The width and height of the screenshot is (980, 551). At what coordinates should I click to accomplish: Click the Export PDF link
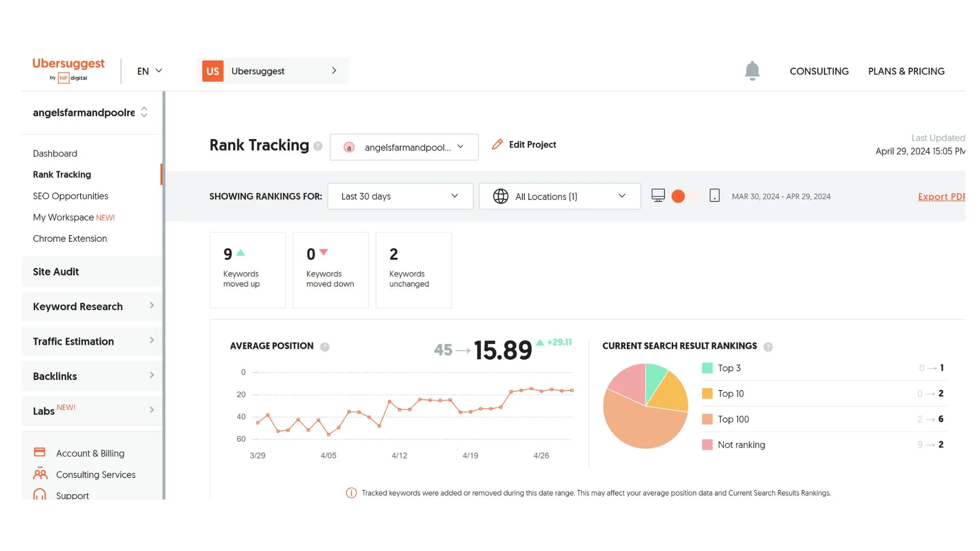[941, 197]
